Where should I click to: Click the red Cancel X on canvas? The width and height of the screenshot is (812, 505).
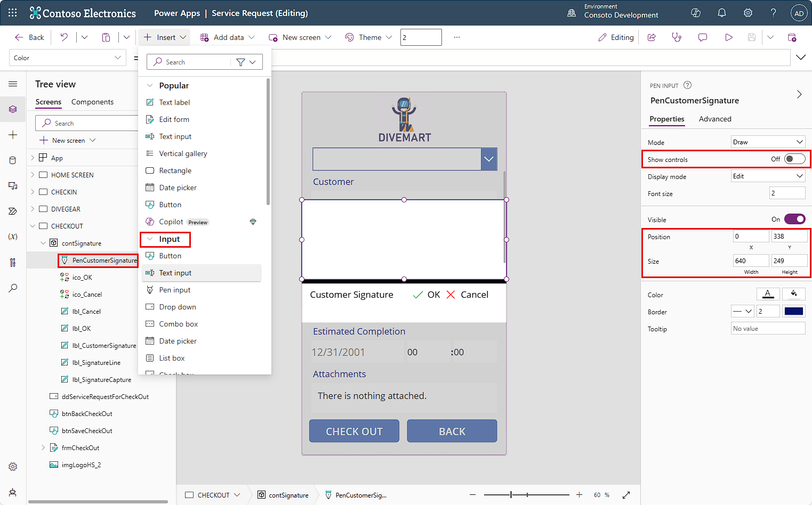click(451, 295)
